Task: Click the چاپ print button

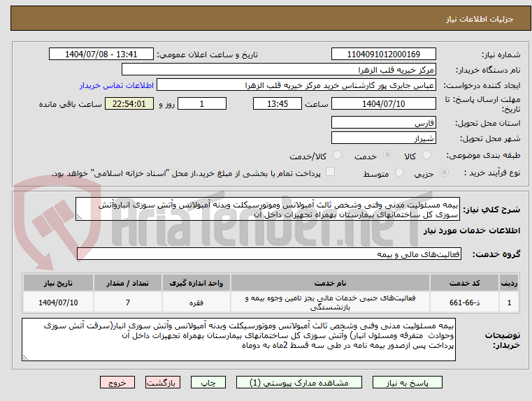Action: point(208,382)
